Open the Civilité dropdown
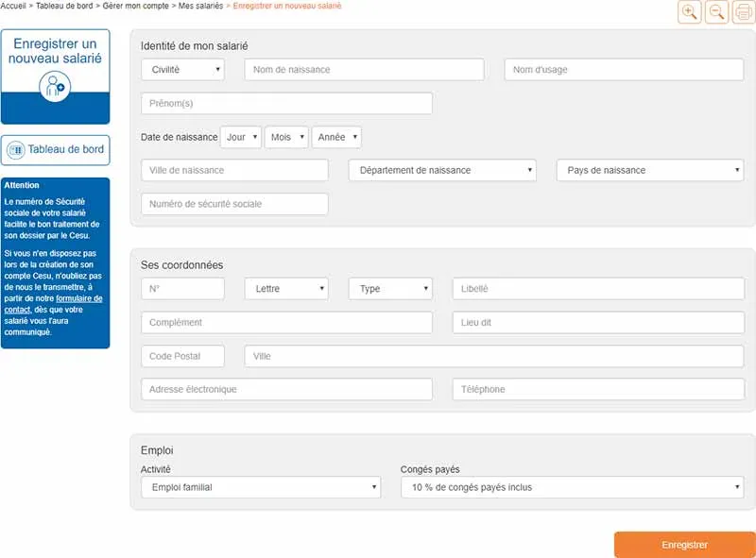756x558 pixels. coord(182,69)
